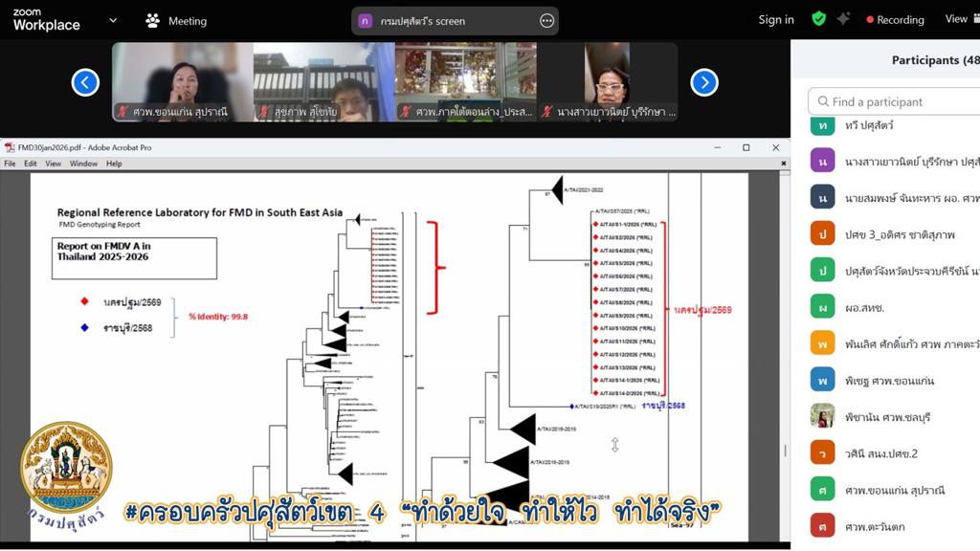Click the Recording indicator button
This screenshot has width=980, height=551.
pos(895,19)
